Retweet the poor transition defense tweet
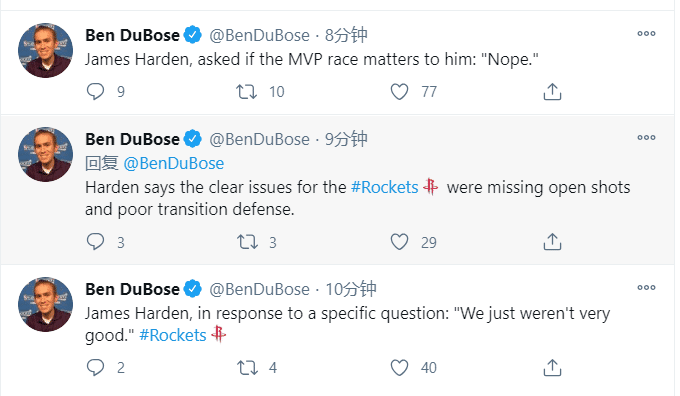 (247, 242)
